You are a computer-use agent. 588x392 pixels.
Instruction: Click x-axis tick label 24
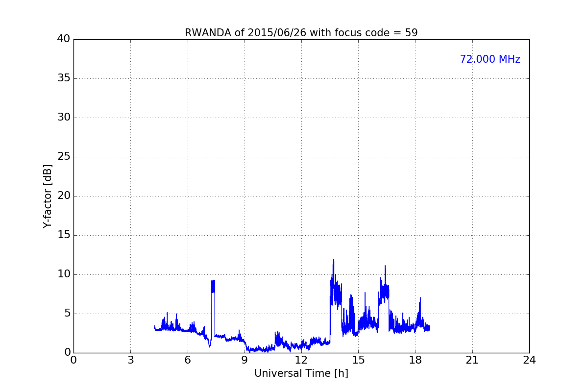[x=529, y=360]
